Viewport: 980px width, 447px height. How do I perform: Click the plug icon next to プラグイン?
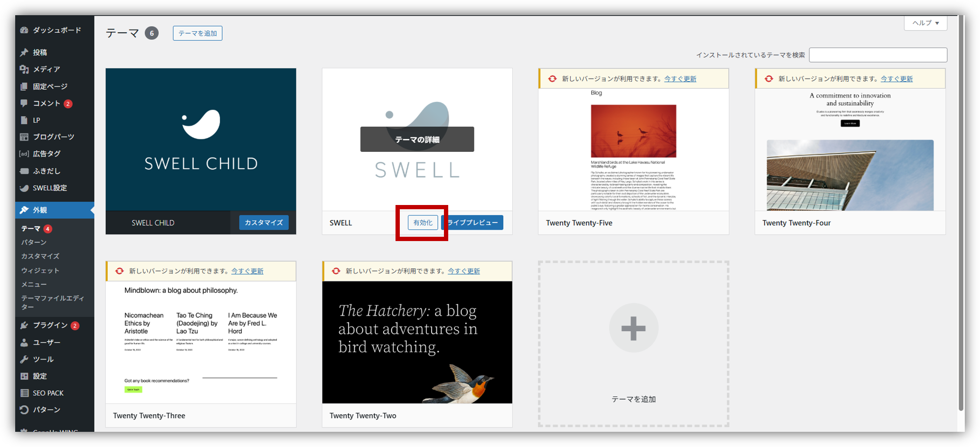tap(24, 325)
